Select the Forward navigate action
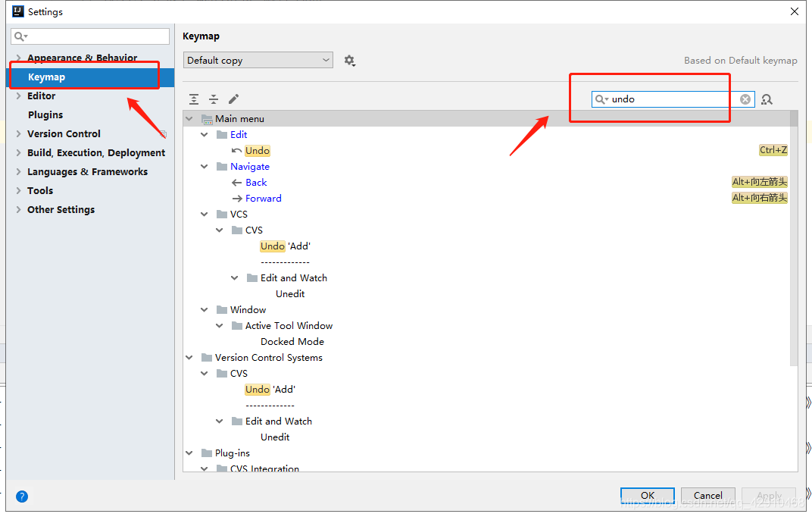Screen dimensions: 812x517 pyautogui.click(x=264, y=199)
